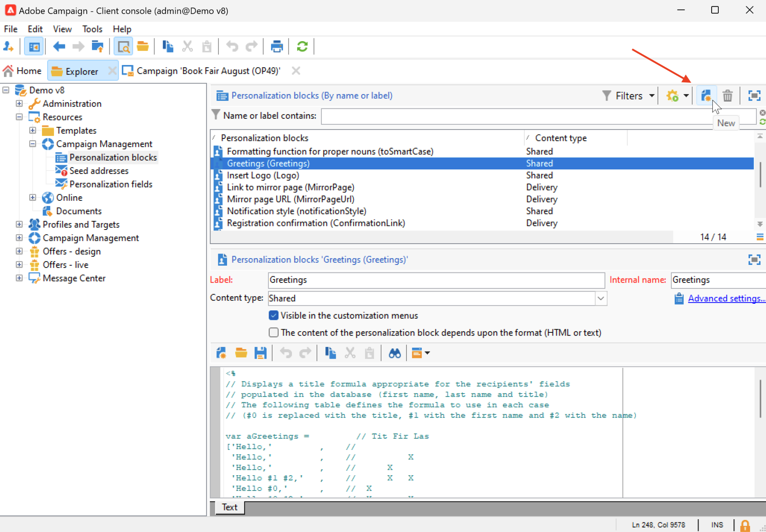Click the New personalization block icon
This screenshot has width=766, height=532.
point(706,96)
